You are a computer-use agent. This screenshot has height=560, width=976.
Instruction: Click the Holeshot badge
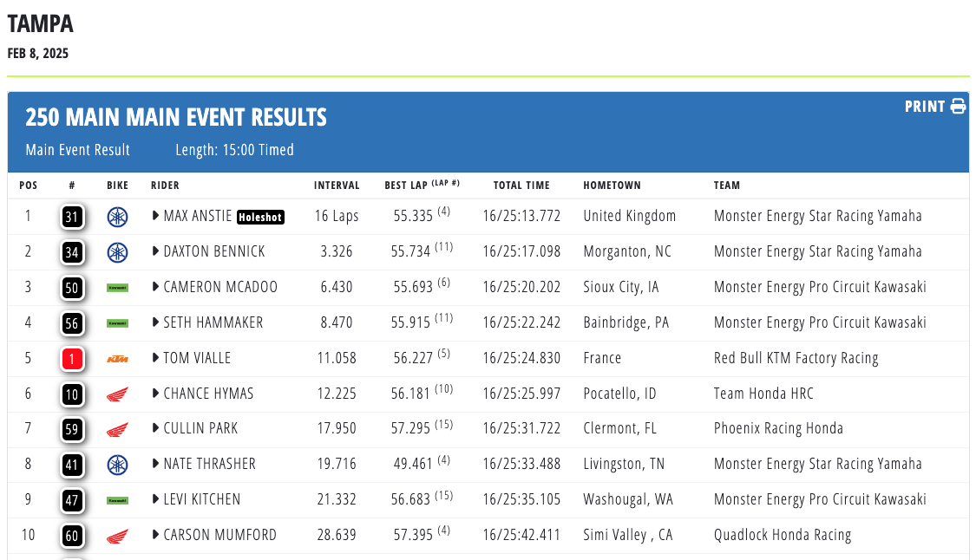(x=260, y=218)
